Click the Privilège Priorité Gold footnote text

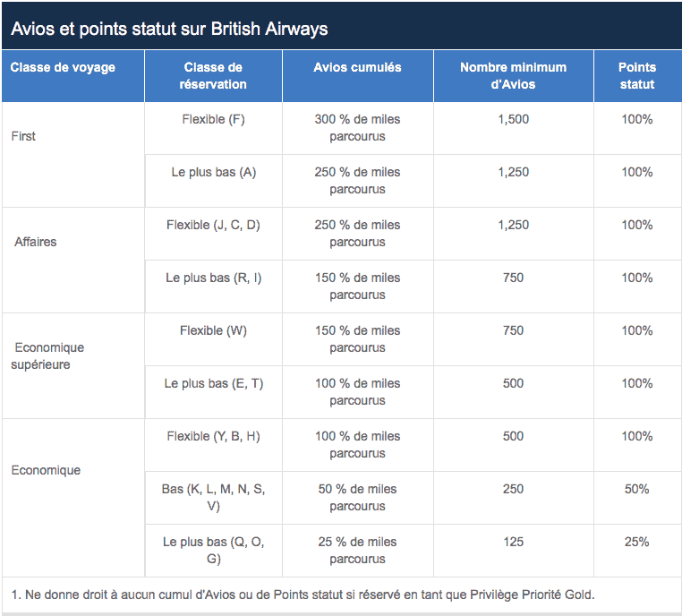coord(303,594)
